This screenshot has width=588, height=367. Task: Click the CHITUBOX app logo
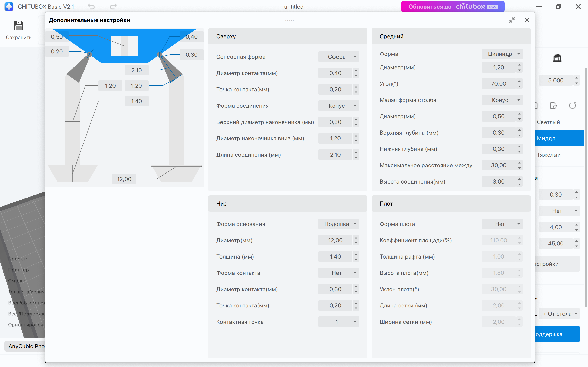(x=9, y=7)
